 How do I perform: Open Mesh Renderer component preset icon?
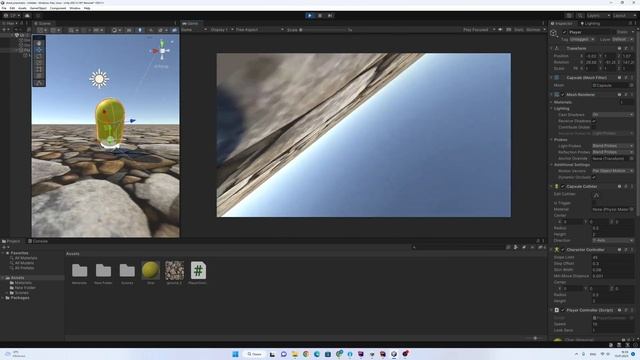(626, 95)
